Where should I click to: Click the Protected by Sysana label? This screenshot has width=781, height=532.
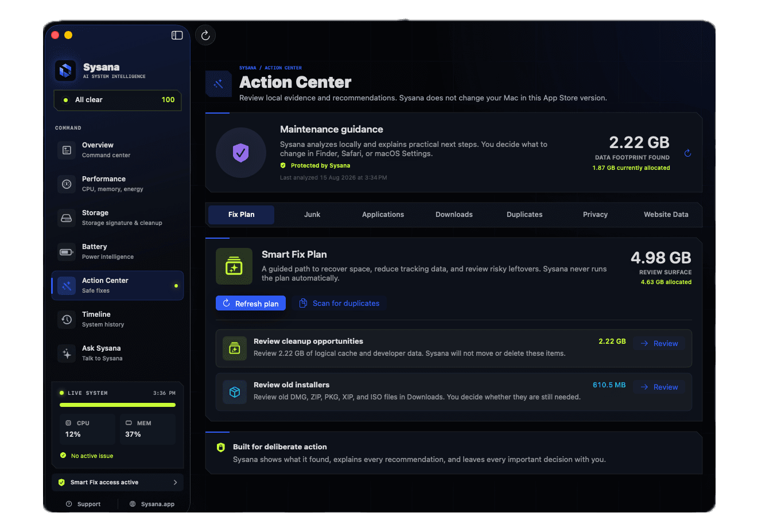click(320, 165)
